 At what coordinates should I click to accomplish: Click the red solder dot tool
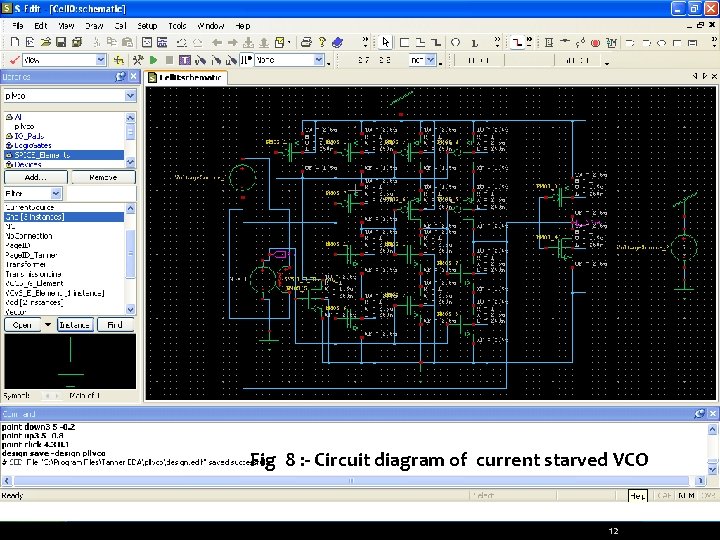point(596,43)
